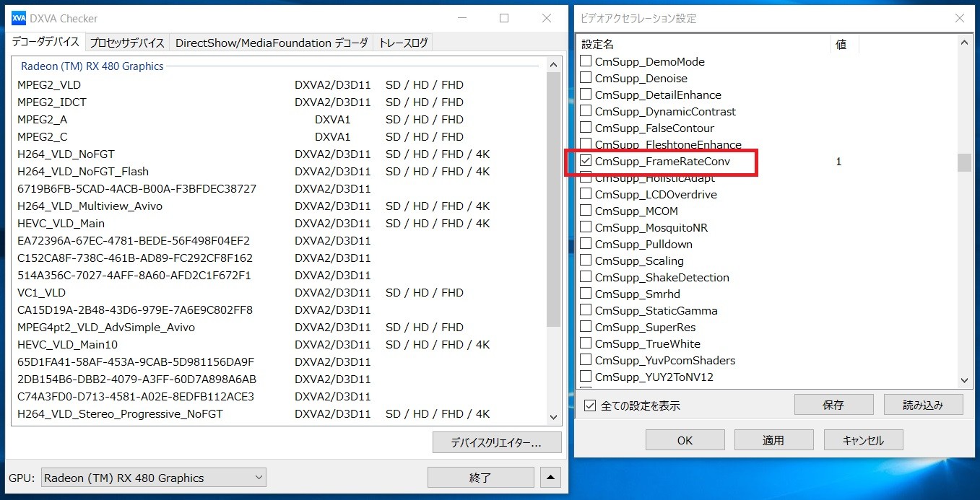Enable CmSupp_Pulldown checkbox
The height and width of the screenshot is (500, 980).
pos(586,244)
